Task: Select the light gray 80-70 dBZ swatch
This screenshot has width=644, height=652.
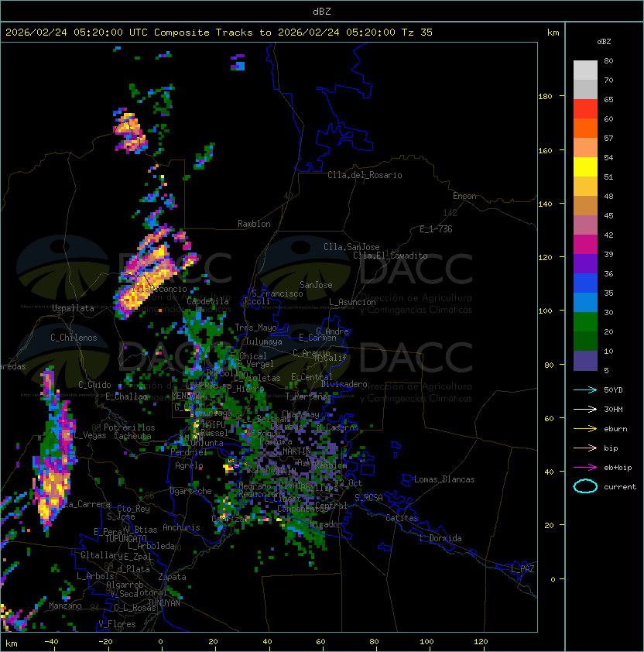Action: click(x=585, y=70)
